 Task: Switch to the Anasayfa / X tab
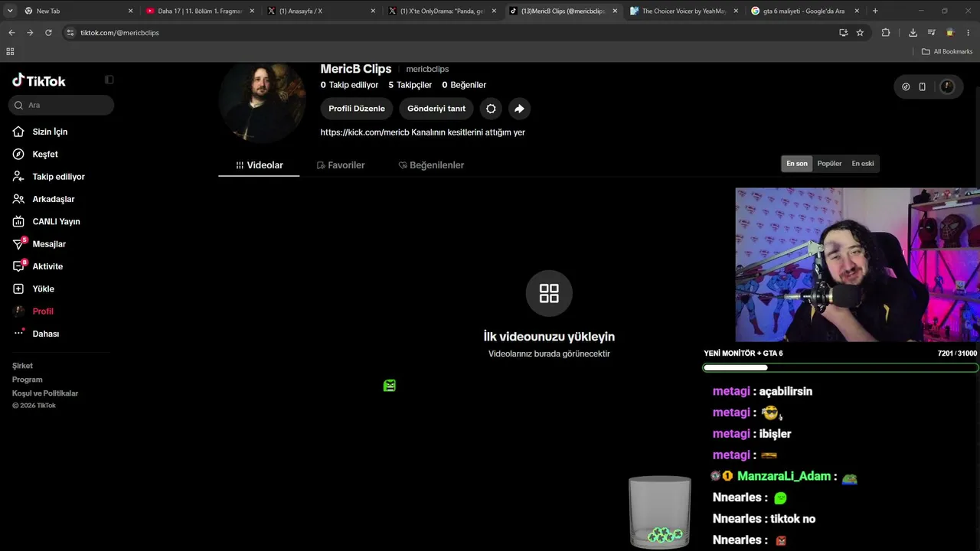coord(321,11)
